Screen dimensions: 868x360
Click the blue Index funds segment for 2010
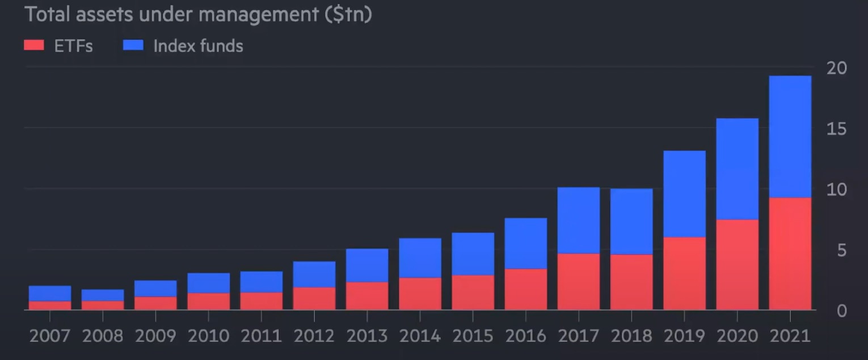209,283
